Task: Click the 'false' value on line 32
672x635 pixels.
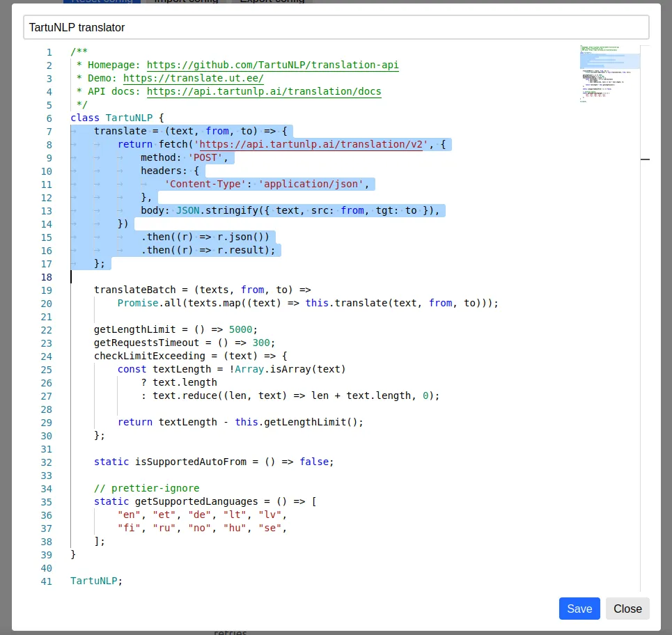Action: 313,462
